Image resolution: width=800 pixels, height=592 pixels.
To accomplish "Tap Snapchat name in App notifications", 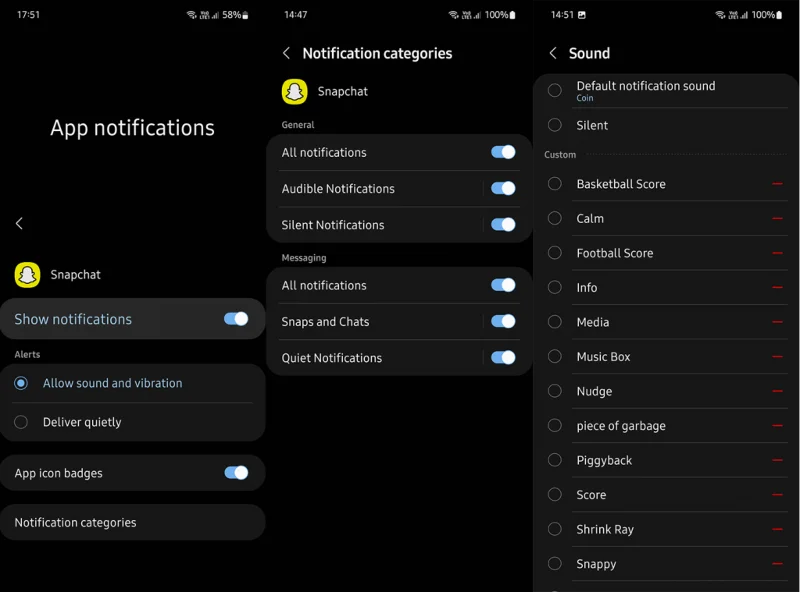I will pos(76,275).
